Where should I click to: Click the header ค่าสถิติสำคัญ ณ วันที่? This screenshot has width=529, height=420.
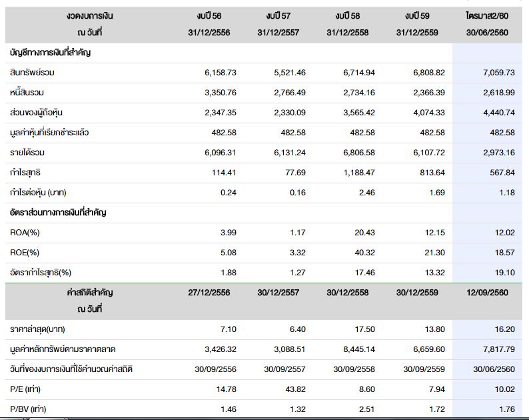(90, 301)
